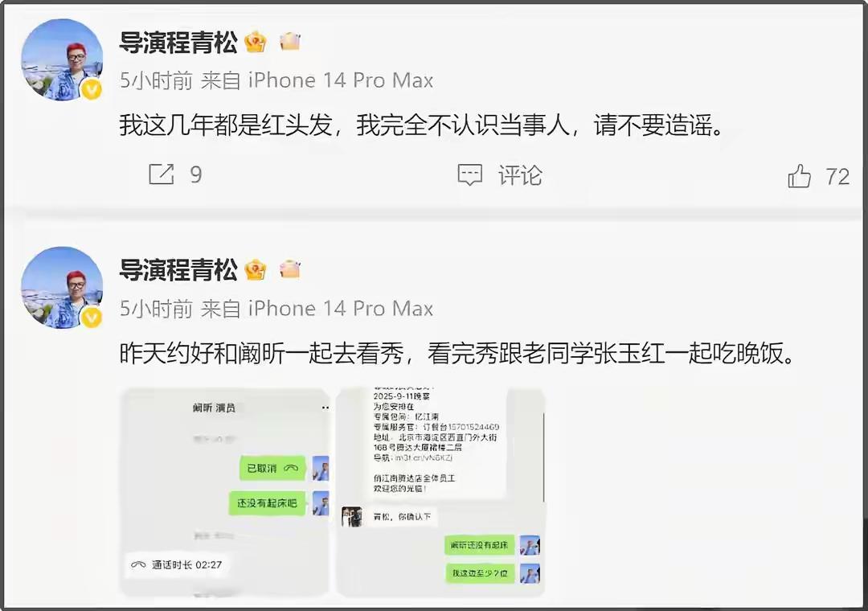868x611 pixels.
Task: Like the first post with thumbs-up icon
Action: [800, 176]
